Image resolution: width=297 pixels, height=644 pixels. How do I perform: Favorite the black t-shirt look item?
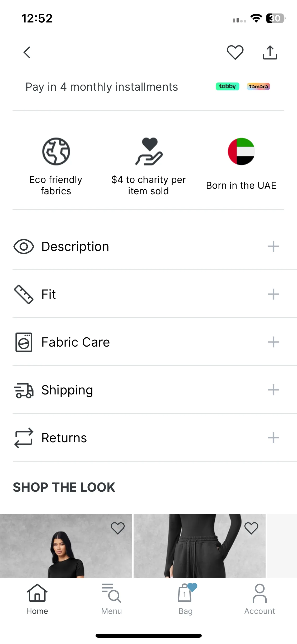coord(117,528)
